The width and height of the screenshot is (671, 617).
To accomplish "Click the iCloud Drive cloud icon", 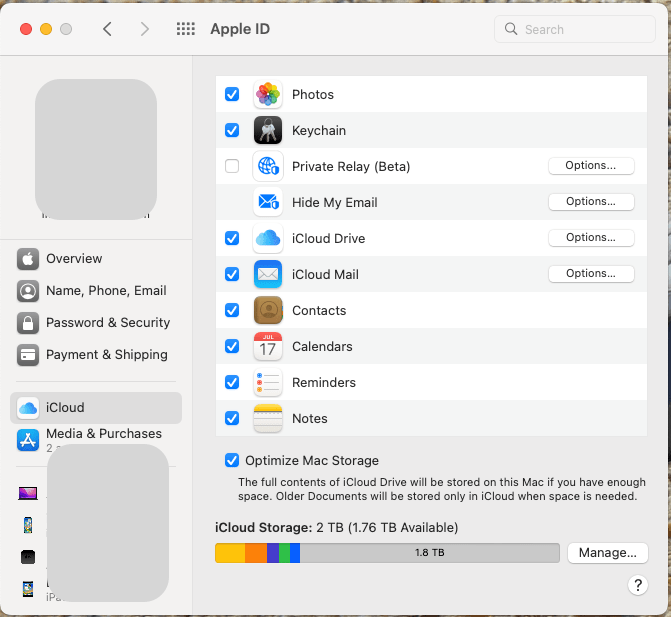I will tap(268, 238).
